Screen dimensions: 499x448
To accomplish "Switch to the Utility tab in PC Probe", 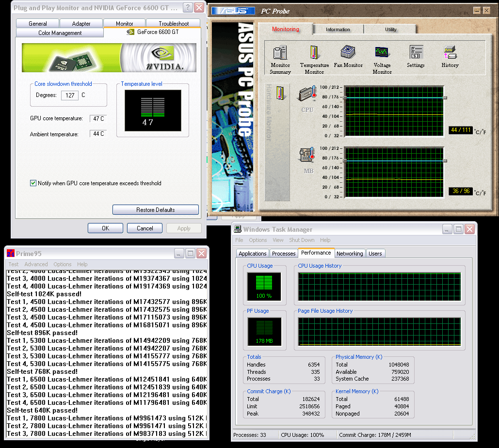I will point(390,29).
